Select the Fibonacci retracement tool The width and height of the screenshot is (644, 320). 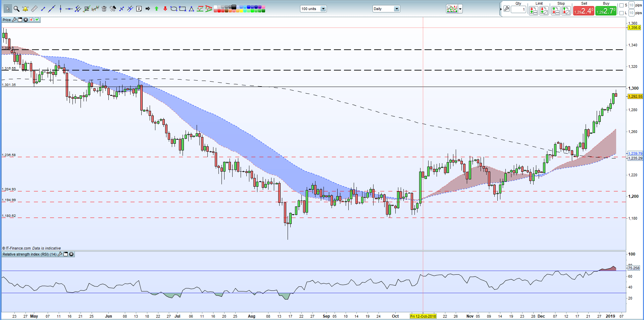pyautogui.click(x=87, y=9)
